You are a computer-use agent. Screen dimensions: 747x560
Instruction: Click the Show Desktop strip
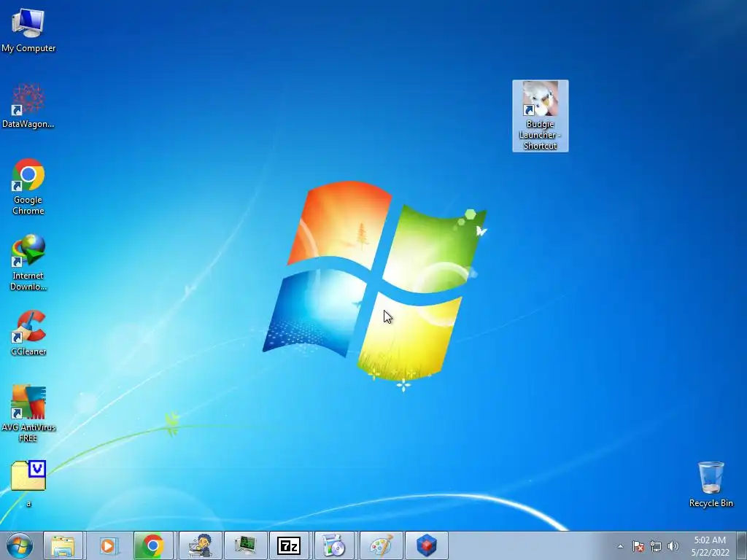pyautogui.click(x=742, y=545)
